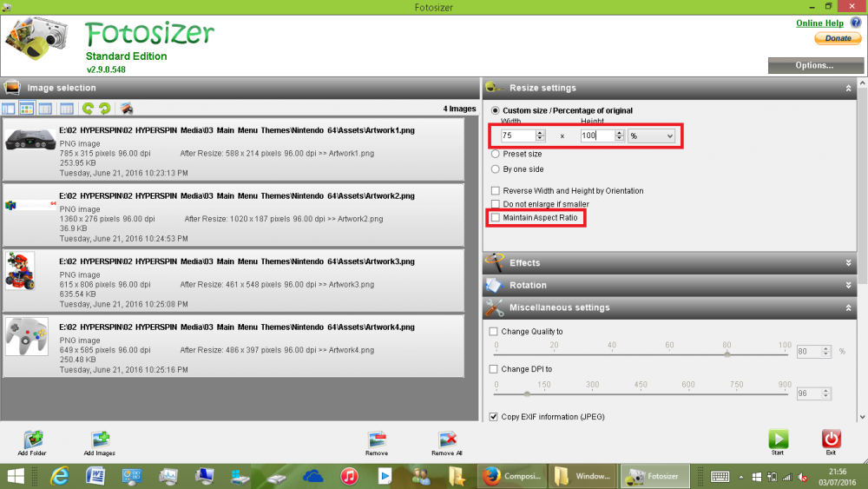Switch to the side-by-side panel view icon

click(x=9, y=109)
